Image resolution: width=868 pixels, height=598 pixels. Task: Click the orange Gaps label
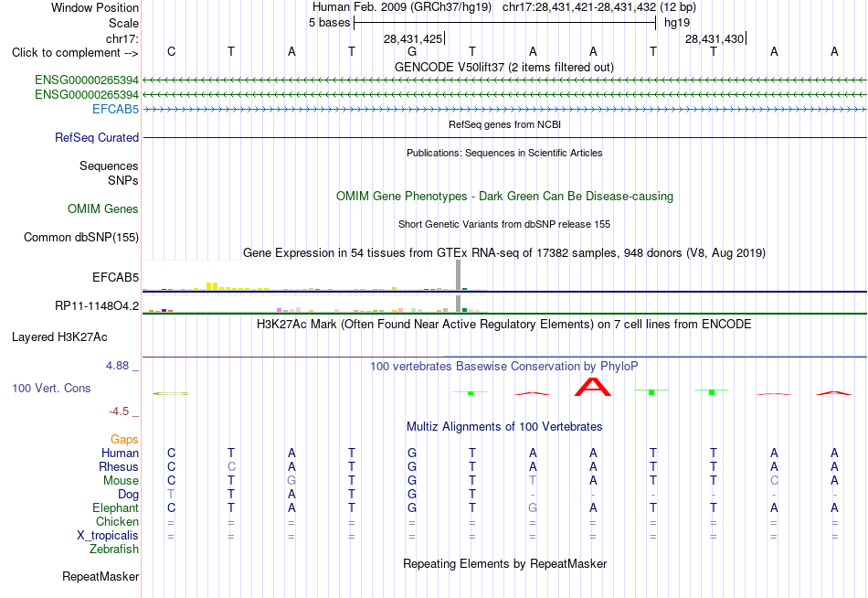point(124,440)
